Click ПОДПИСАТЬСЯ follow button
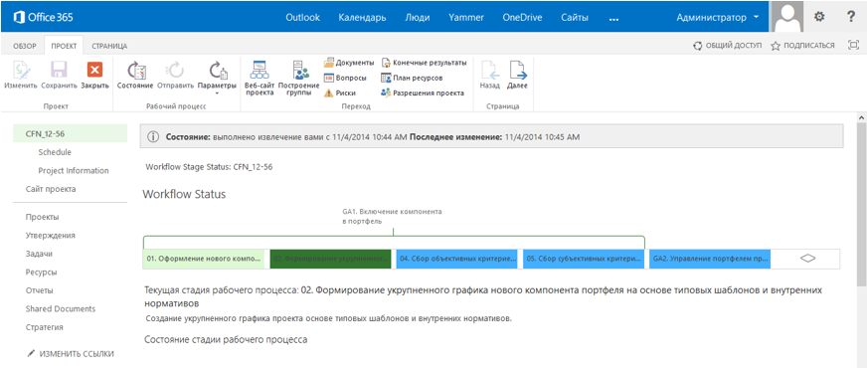 [x=802, y=46]
